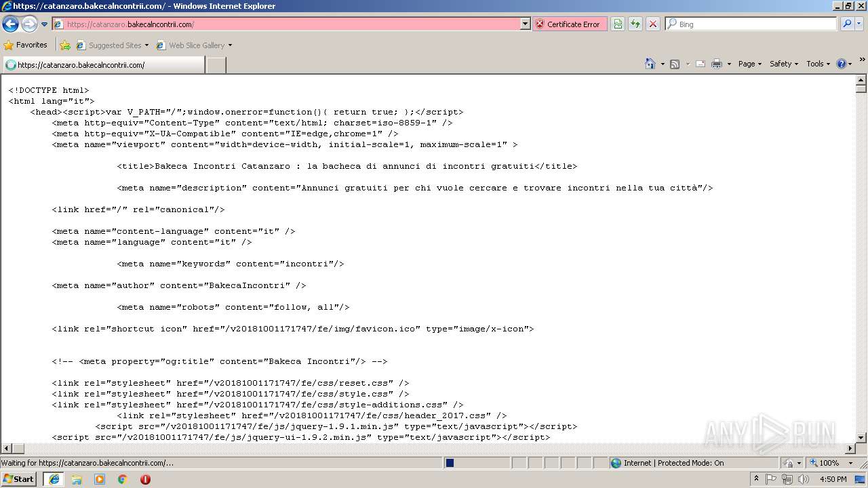Open the Safety menu
Viewport: 868px width, 488px height.
[784, 64]
